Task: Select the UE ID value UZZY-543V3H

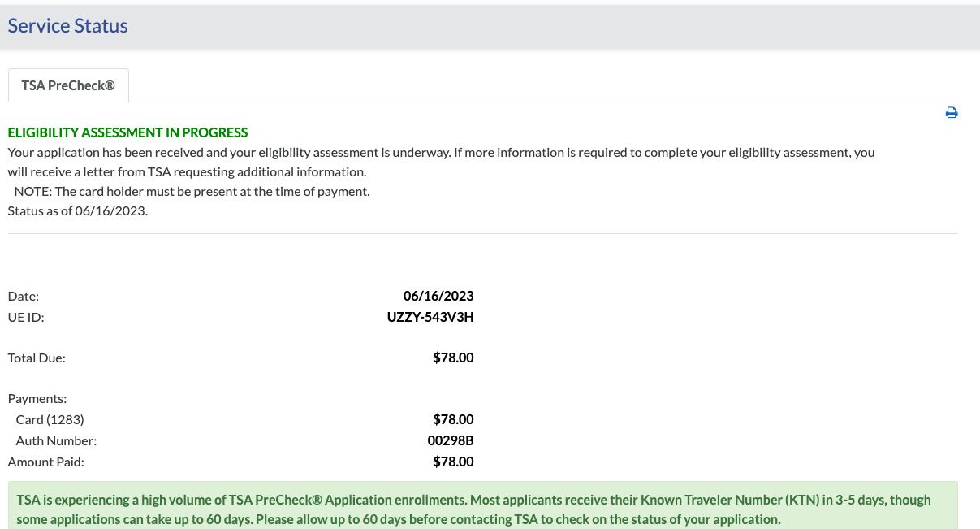Action: coord(430,317)
